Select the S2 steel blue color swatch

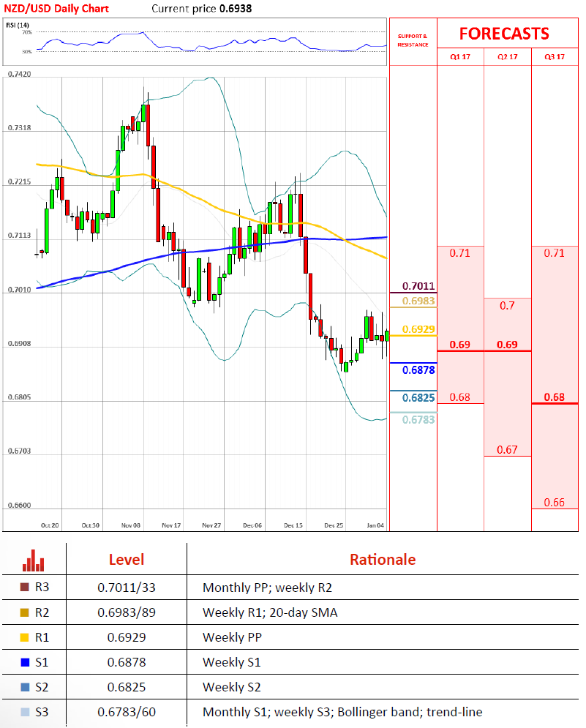[25, 687]
